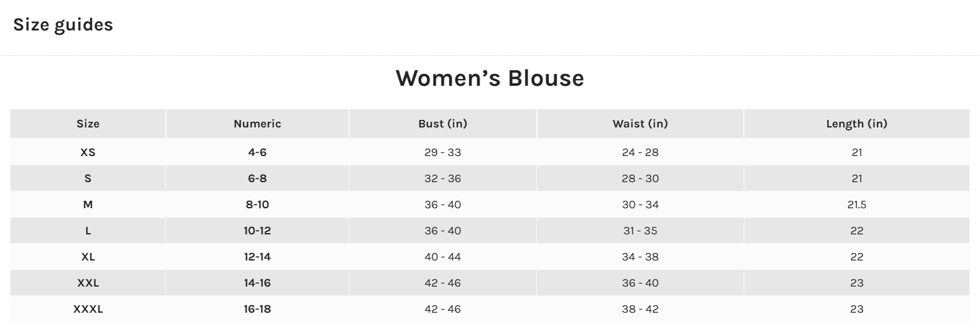Click the Numeric column header
The image size is (980, 327).
click(257, 124)
